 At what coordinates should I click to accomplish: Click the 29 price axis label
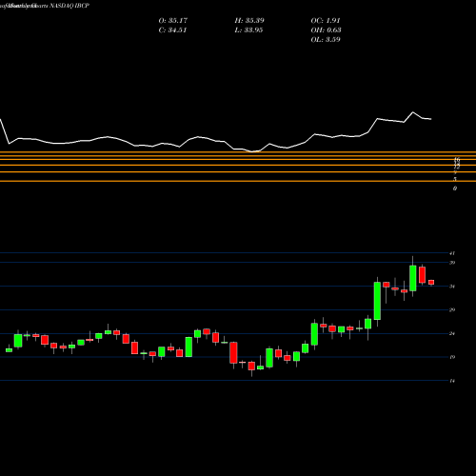[x=452, y=310]
